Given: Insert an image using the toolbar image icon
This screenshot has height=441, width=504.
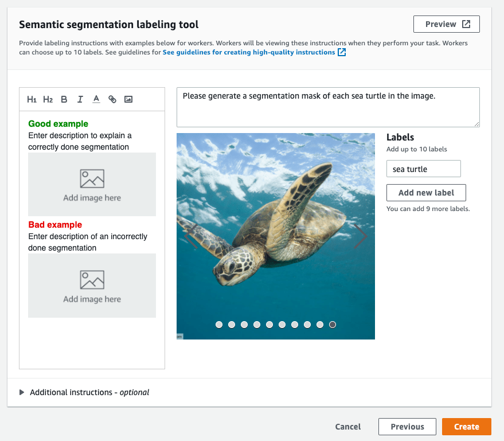Looking at the screenshot, I should click(128, 99).
